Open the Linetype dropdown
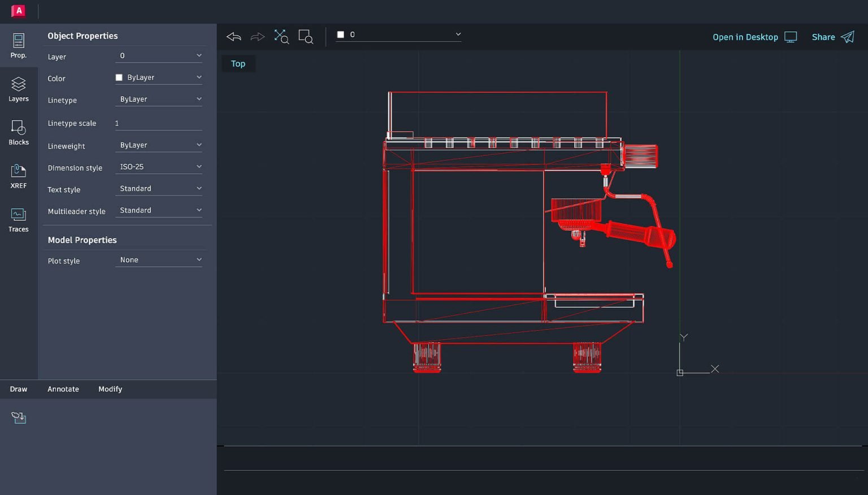Image resolution: width=868 pixels, height=495 pixels. tap(159, 98)
